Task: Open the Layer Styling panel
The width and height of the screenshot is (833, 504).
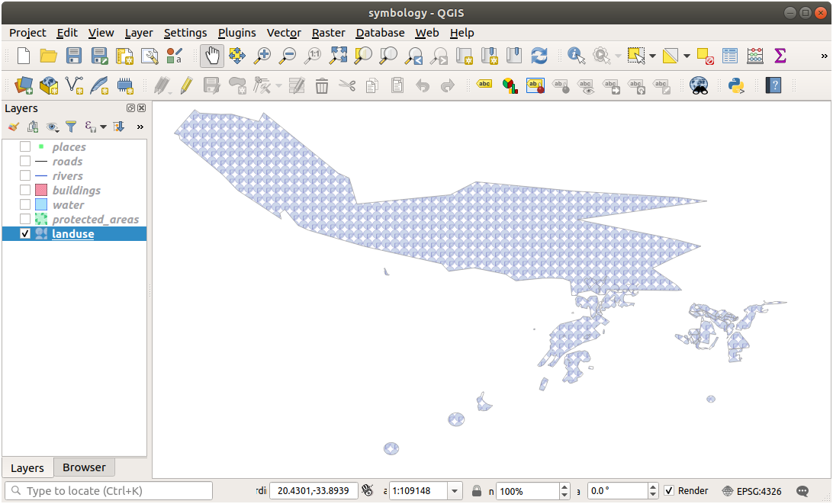Action: pyautogui.click(x=12, y=126)
